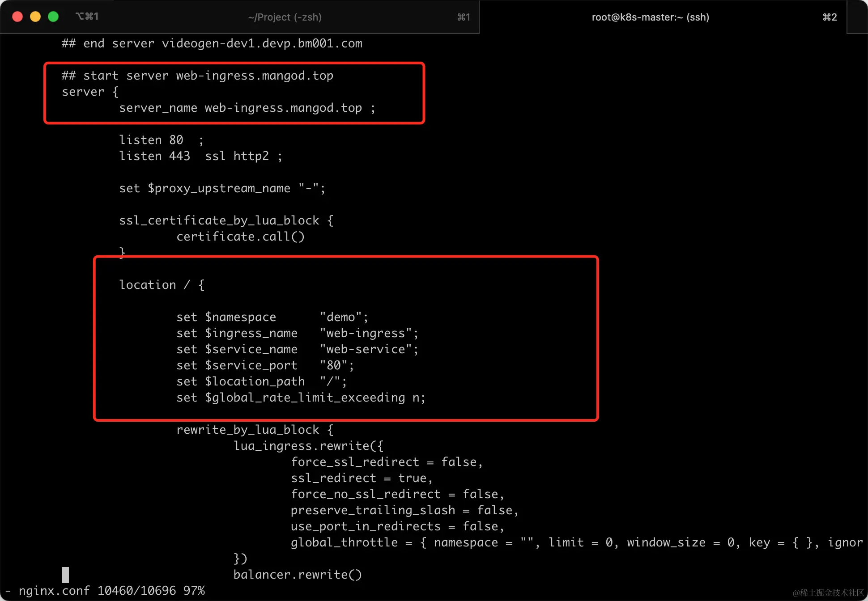Click the ⌘1 shortcut indicator
Screen dimensions: 868x601
point(464,17)
